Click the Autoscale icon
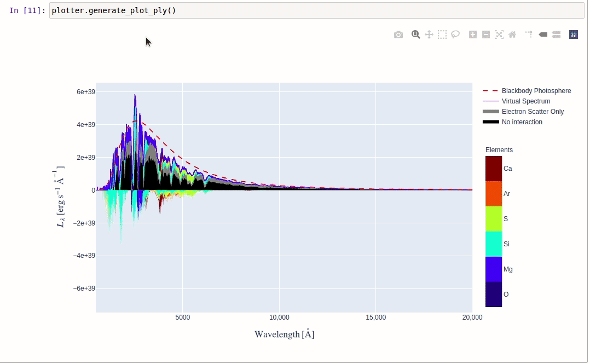Image resolution: width=590 pixels, height=364 pixels. click(499, 34)
